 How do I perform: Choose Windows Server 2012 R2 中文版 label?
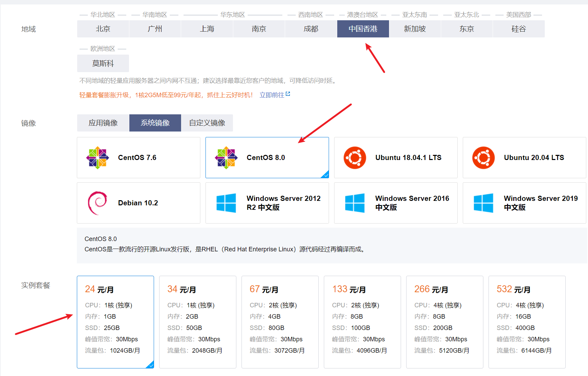click(x=284, y=203)
